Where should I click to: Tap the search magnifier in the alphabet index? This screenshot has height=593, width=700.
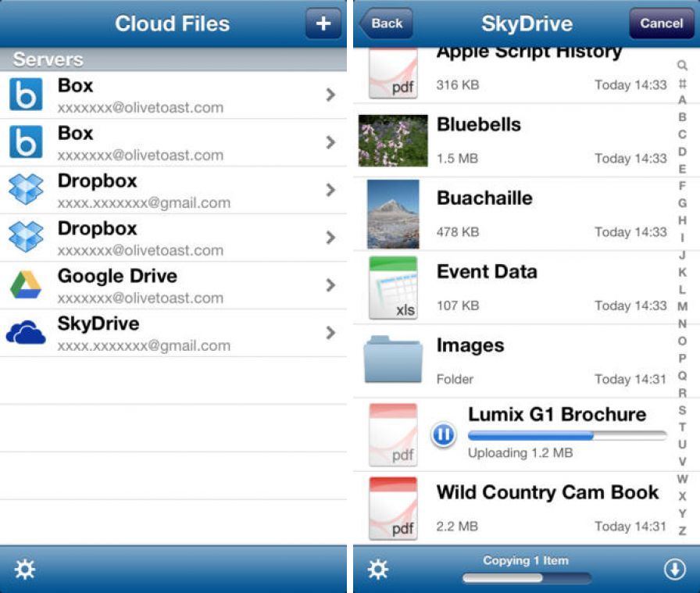click(683, 66)
